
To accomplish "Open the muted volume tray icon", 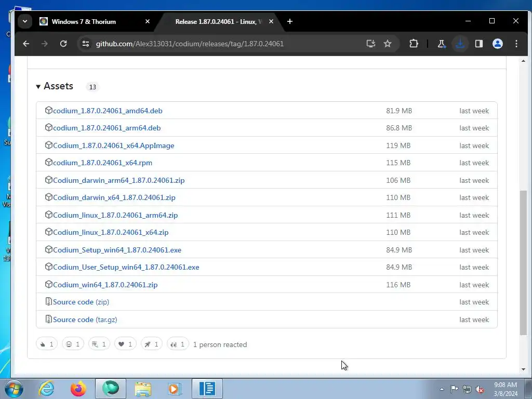I will pos(480,389).
